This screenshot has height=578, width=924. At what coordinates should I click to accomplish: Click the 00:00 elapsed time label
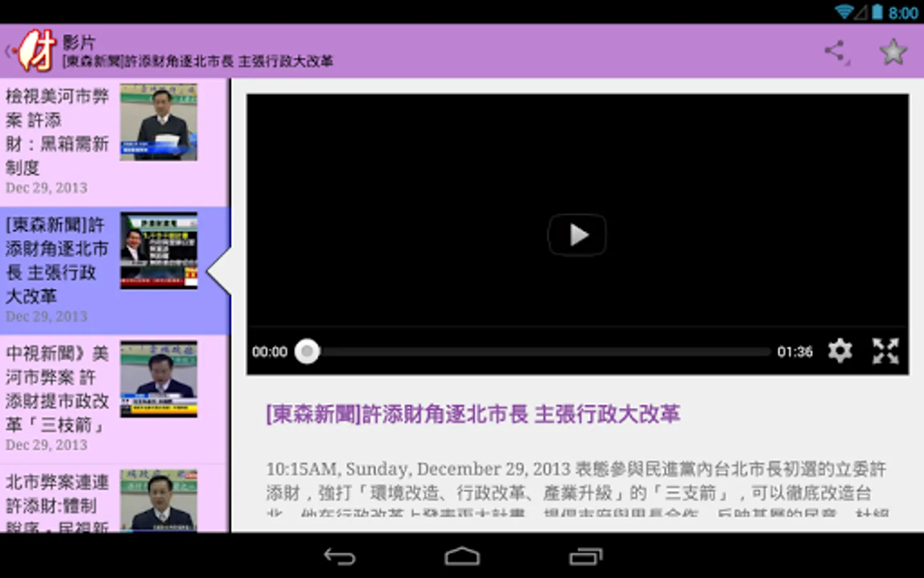tap(269, 352)
